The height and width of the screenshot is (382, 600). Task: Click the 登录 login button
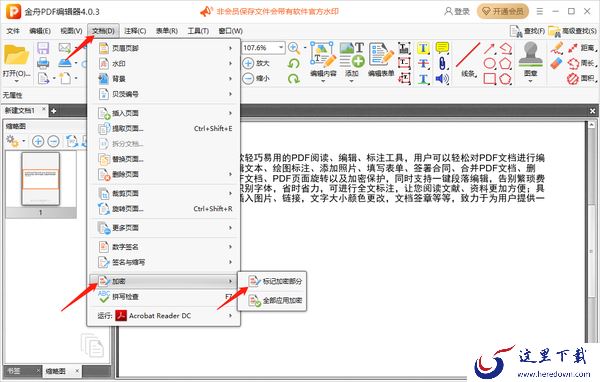coord(457,11)
